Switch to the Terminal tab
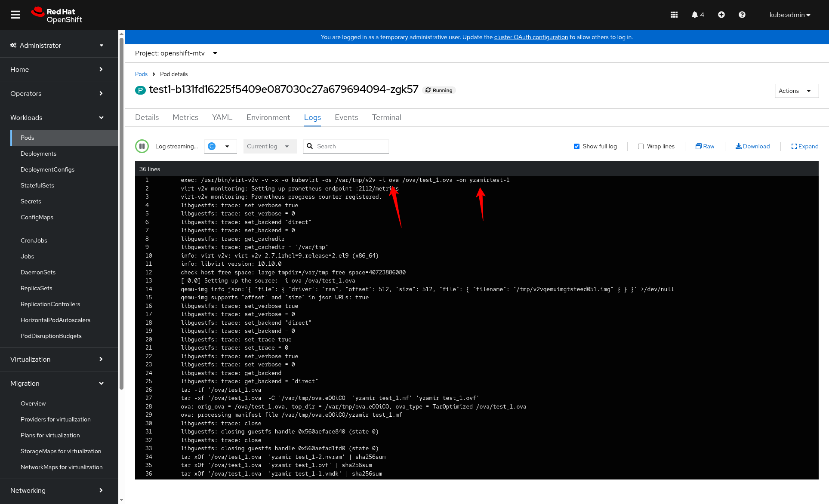The image size is (829, 504). (386, 117)
